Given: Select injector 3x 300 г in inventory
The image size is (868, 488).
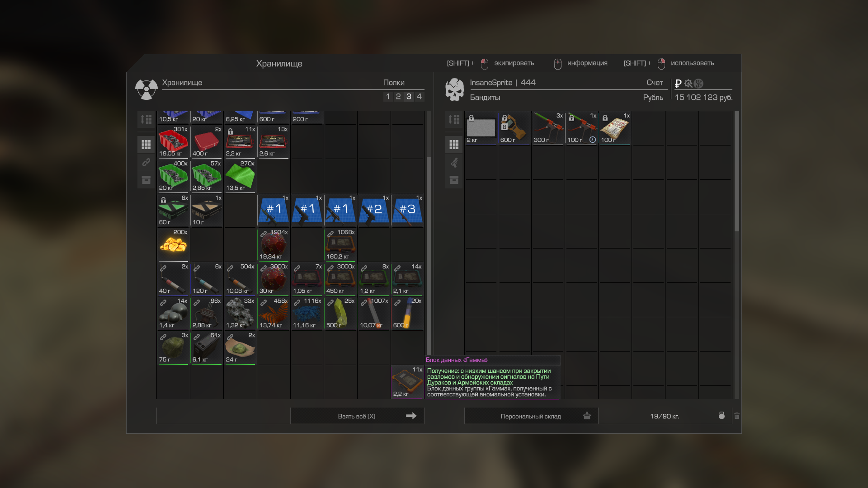Looking at the screenshot, I should [x=548, y=128].
